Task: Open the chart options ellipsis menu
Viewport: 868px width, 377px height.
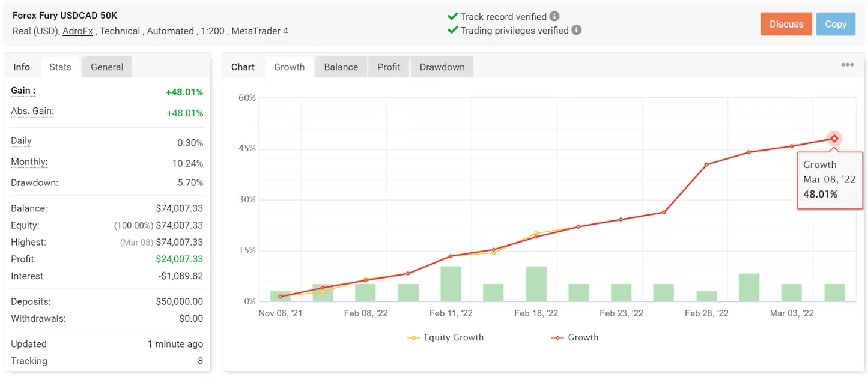Action: [x=847, y=64]
